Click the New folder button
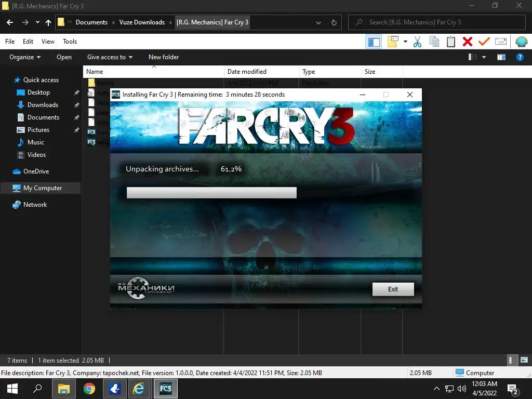 164,57
